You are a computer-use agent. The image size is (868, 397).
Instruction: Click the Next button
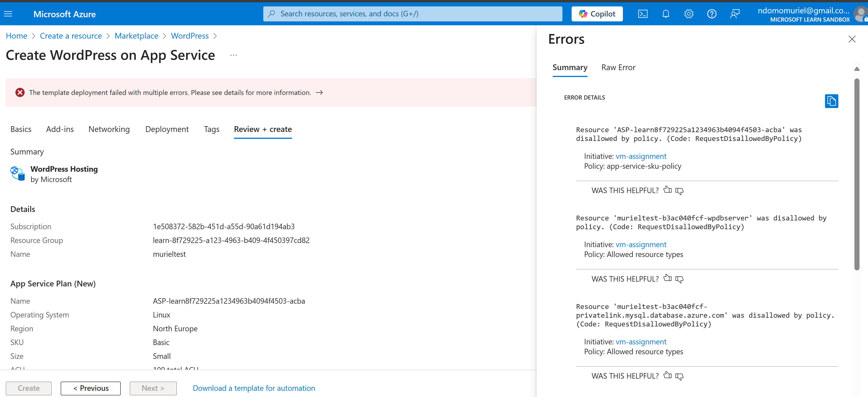pyautogui.click(x=153, y=388)
